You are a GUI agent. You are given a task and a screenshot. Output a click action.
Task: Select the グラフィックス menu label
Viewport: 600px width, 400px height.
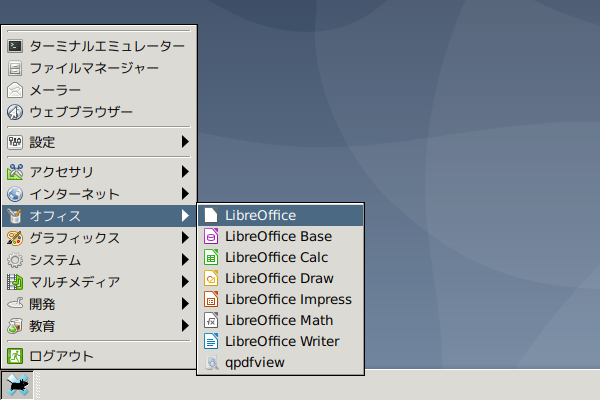pyautogui.click(x=75, y=238)
